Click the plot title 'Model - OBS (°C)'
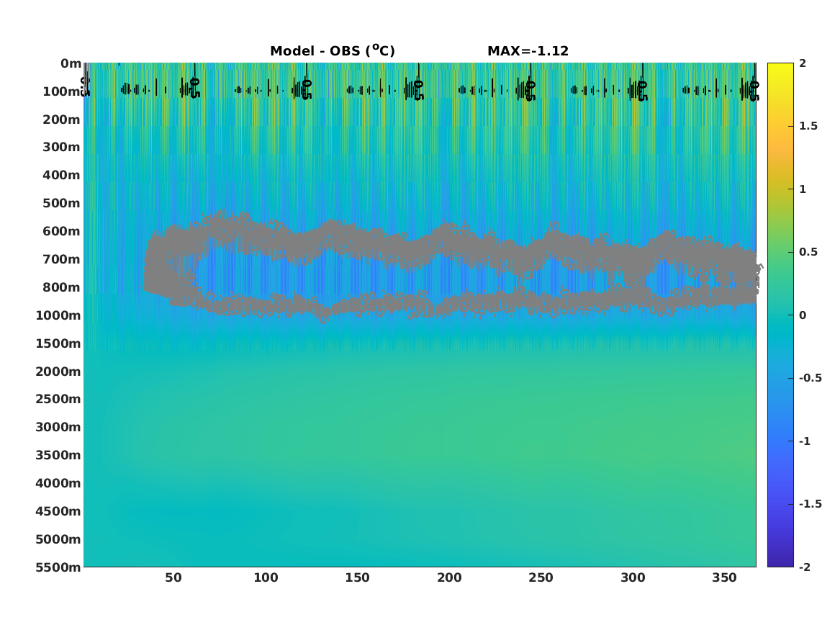Screen dimensions: 840x630 (332, 51)
